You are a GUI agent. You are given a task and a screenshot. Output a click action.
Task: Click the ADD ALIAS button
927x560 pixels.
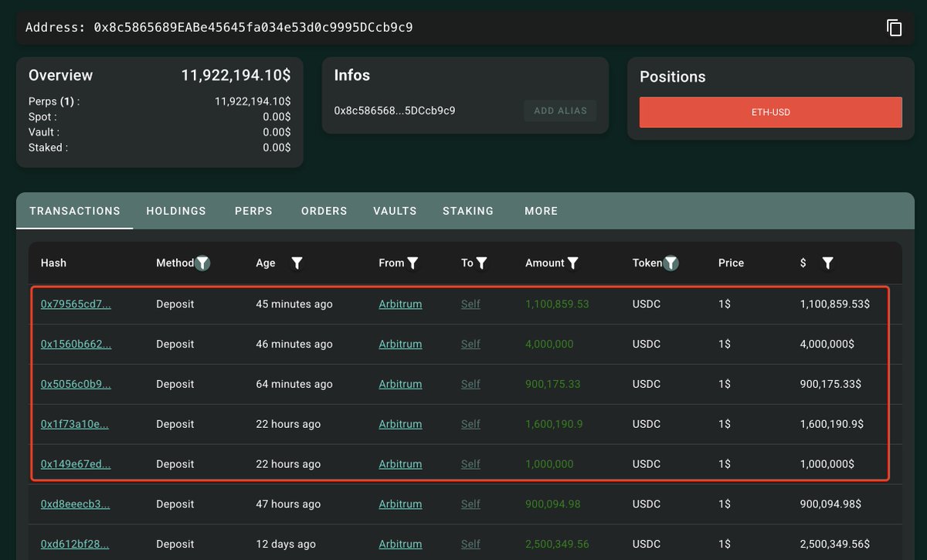pos(560,110)
